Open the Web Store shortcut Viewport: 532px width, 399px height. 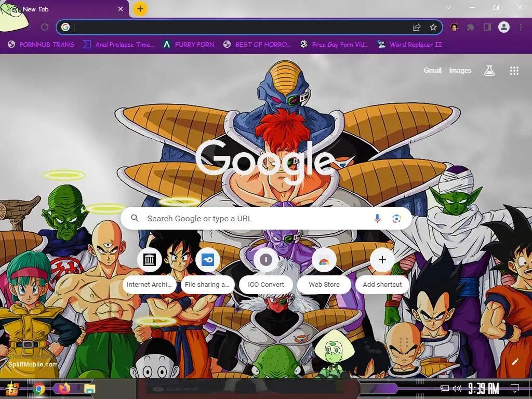324,270
